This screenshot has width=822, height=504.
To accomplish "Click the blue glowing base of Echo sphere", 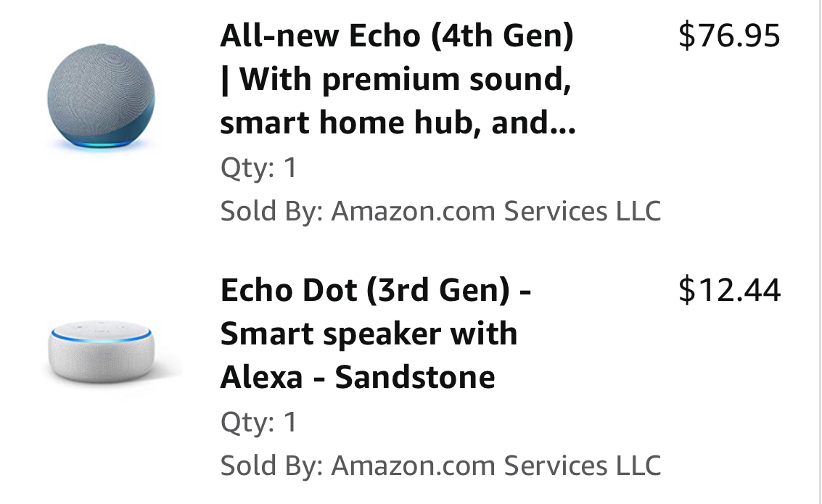I will click(101, 144).
